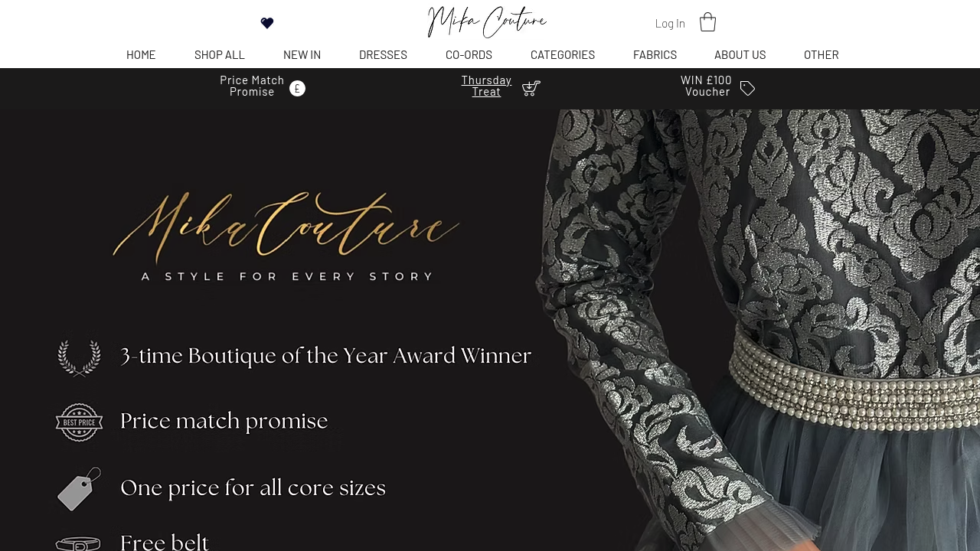Viewport: 980px width, 551px height.
Task: Open the CO-ORDS menu item
Action: pos(469,54)
